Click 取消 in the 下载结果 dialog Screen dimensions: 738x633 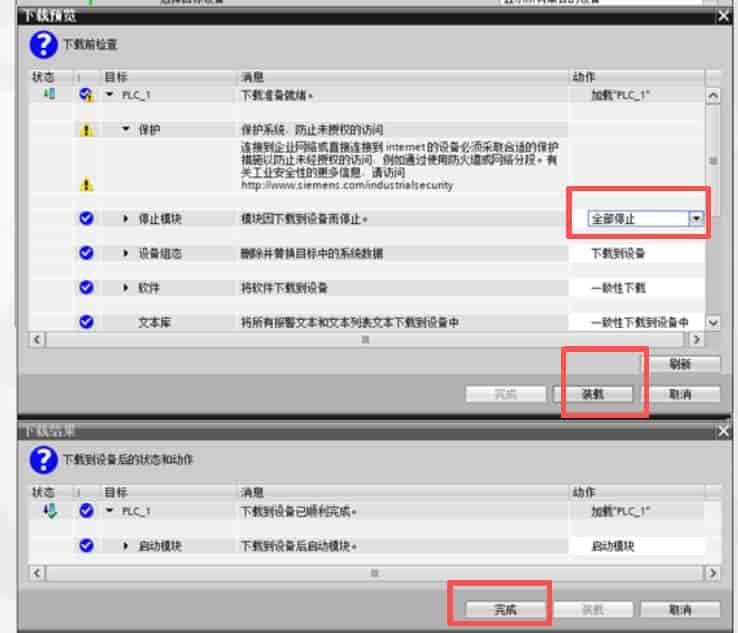680,609
